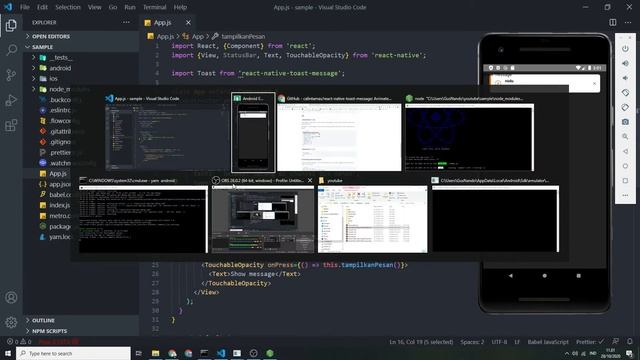Open the Search view in activity bar
Image resolution: width=640 pixels, height=360 pixels.
pos(11,50)
